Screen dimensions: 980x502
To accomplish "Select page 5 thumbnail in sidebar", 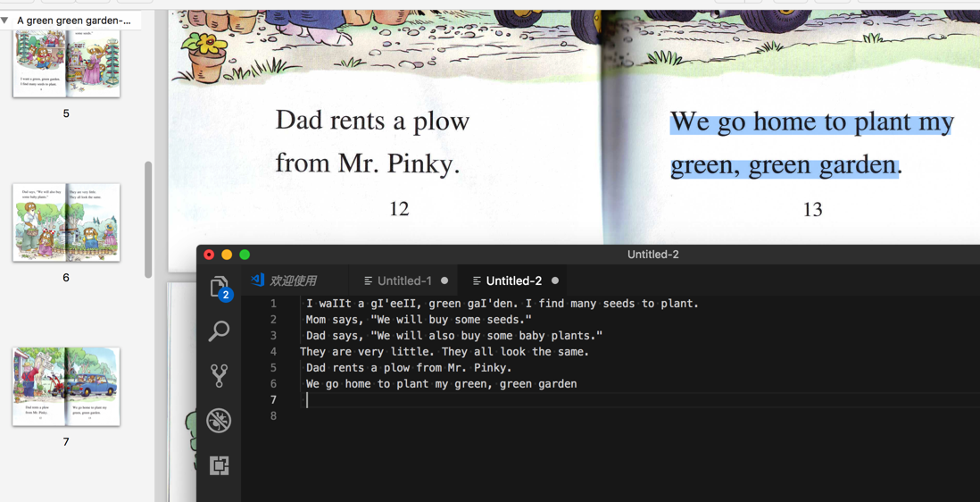I will pyautogui.click(x=66, y=63).
